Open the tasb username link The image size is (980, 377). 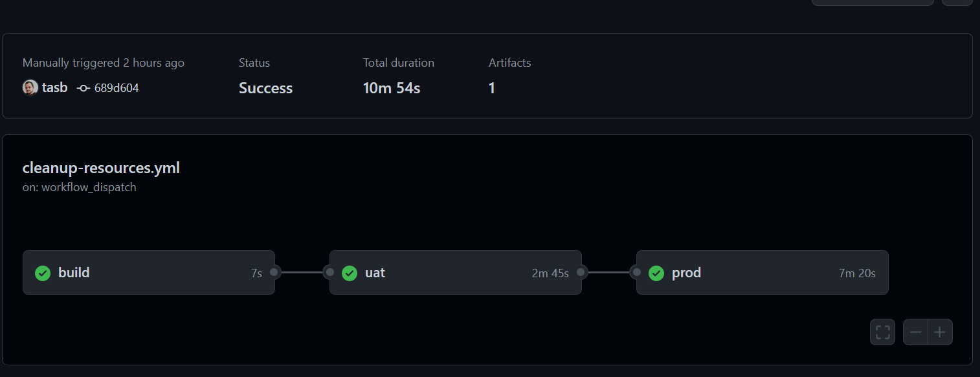tap(55, 87)
